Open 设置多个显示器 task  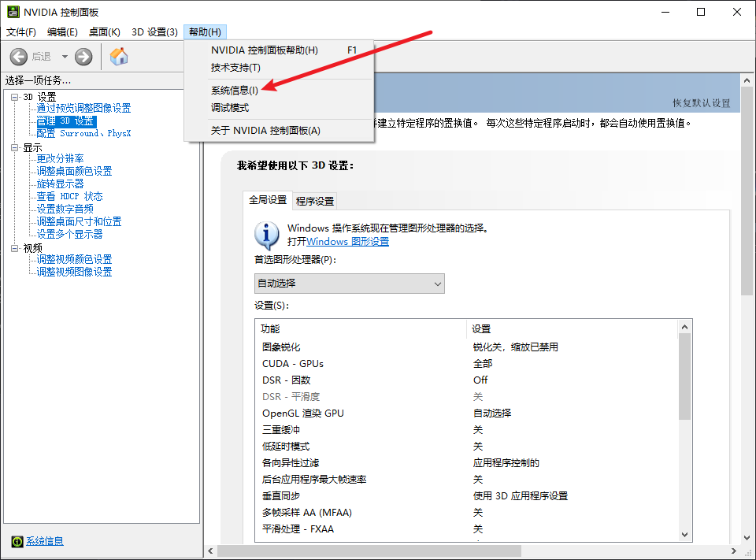[x=70, y=234]
